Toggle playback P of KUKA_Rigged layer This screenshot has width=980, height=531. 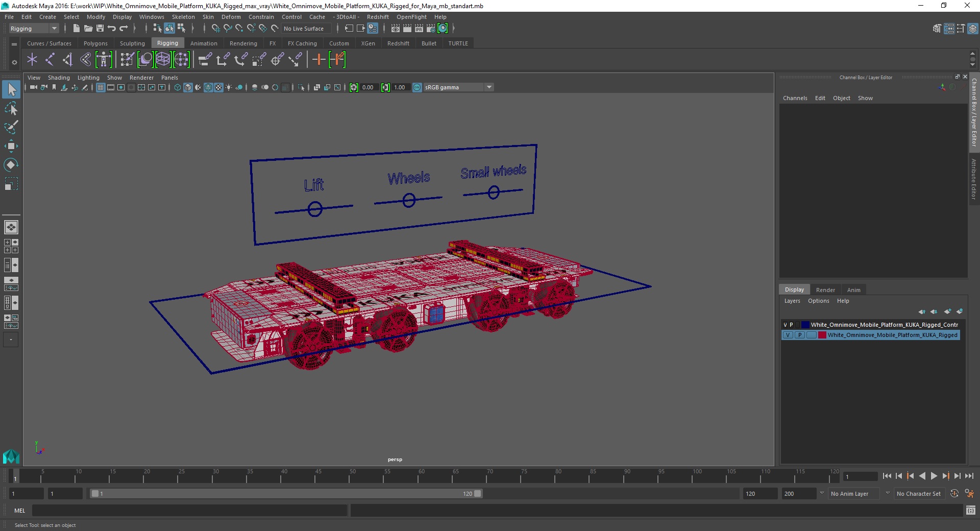(800, 335)
